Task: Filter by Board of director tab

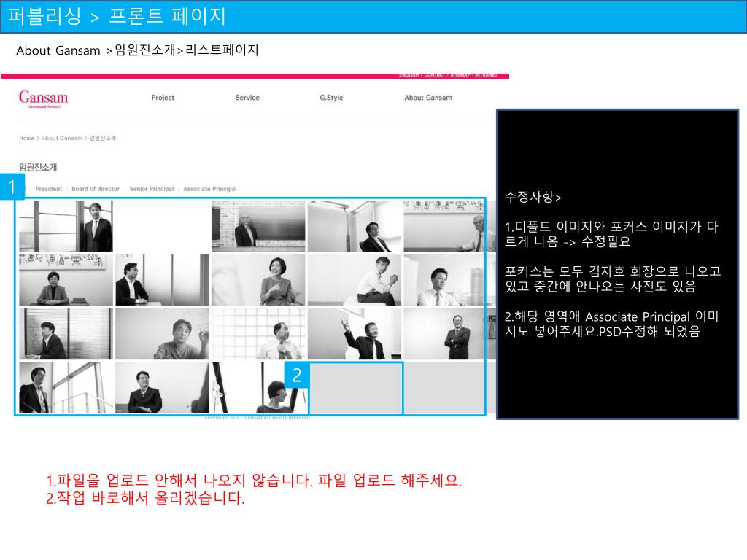Action: (x=96, y=189)
